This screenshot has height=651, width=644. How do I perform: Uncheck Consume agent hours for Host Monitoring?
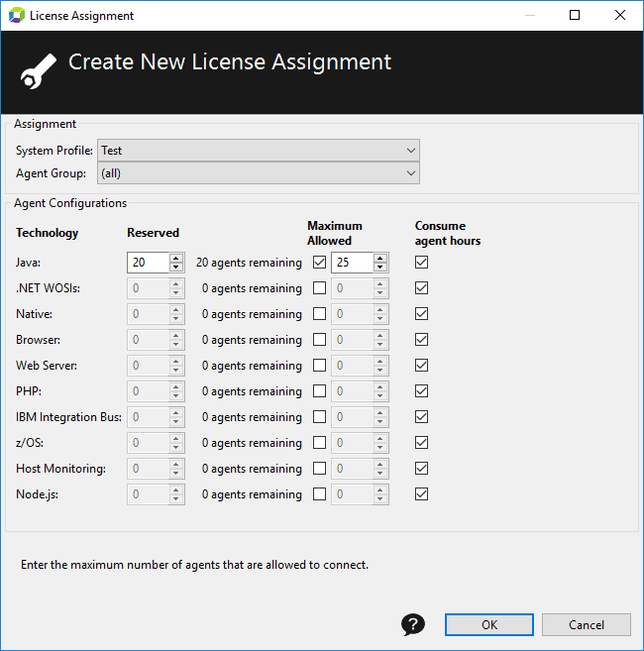421,469
